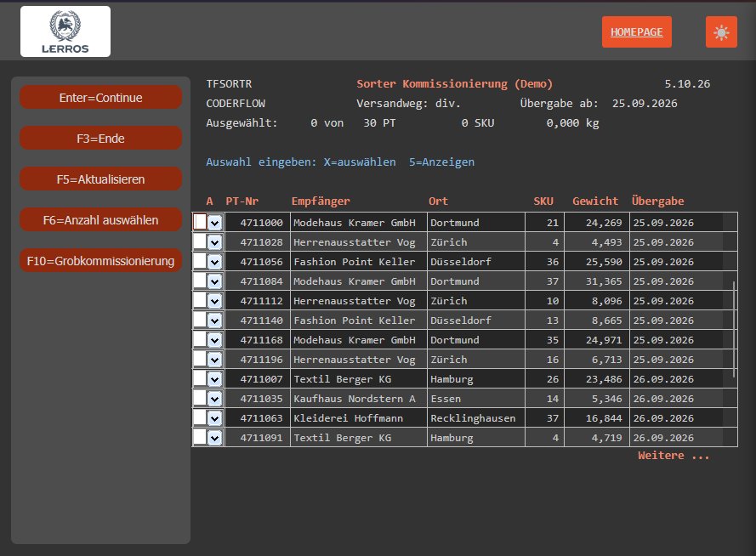This screenshot has width=756, height=556.
Task: Click the table's vertical scrollbar
Action: [x=734, y=330]
